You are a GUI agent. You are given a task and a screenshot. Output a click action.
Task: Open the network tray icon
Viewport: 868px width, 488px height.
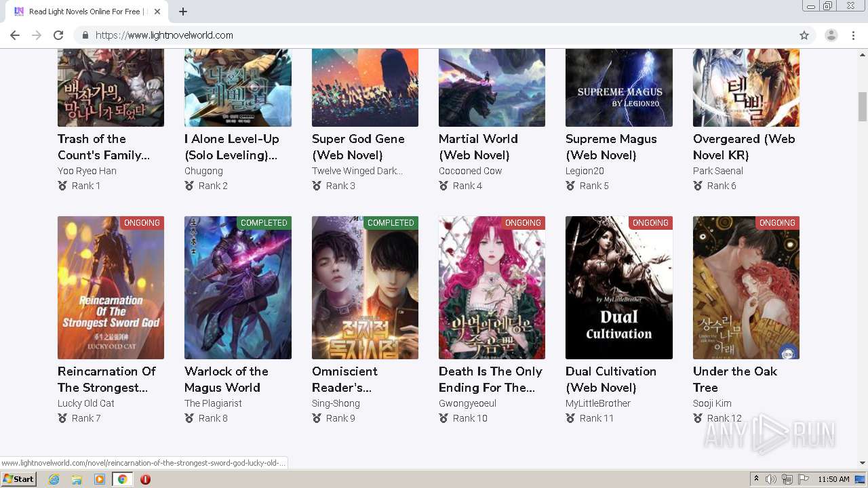tap(787, 479)
